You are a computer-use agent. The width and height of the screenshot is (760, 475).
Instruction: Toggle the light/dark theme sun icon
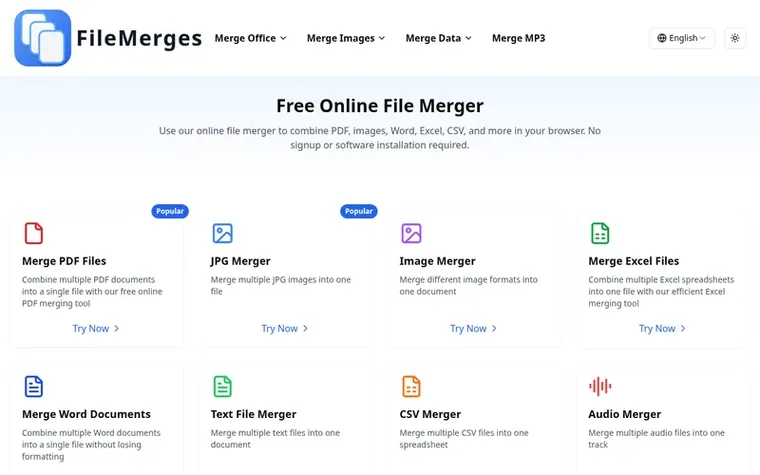[x=735, y=38]
